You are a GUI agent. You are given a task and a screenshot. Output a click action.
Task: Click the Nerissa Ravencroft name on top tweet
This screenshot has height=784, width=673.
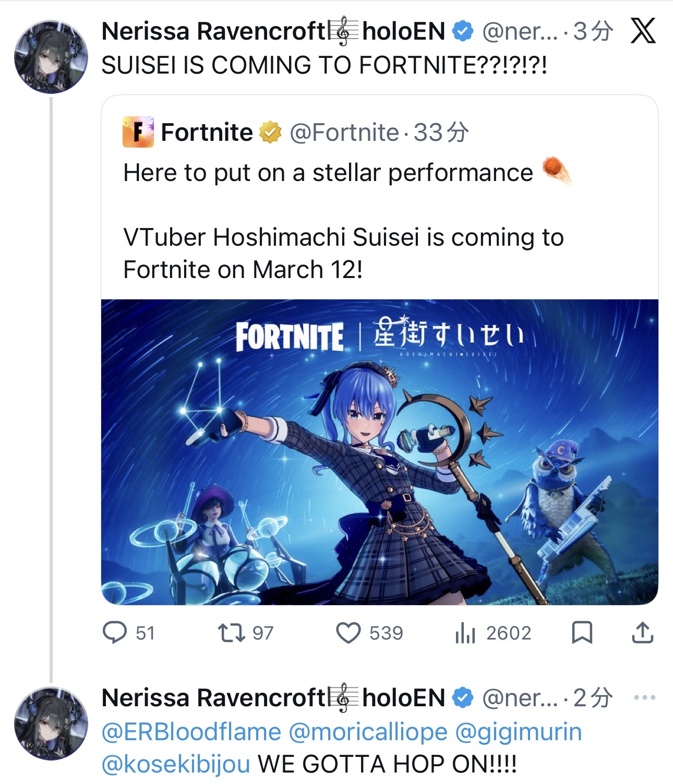[213, 31]
